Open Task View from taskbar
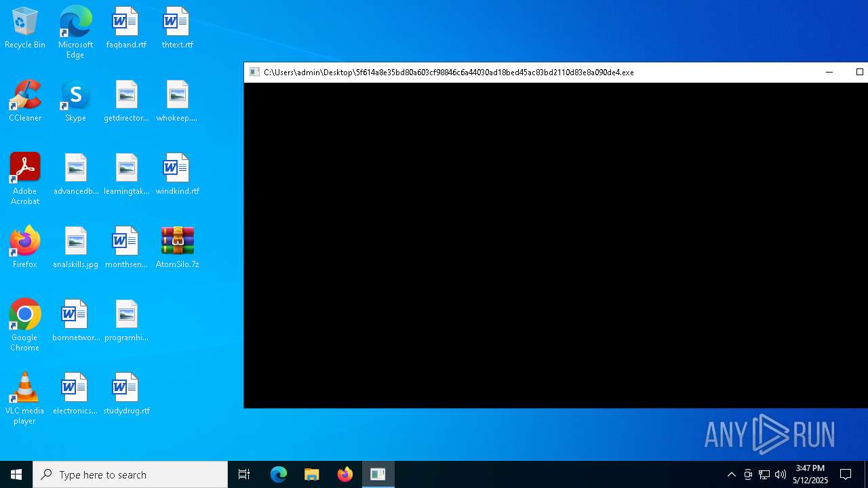868x488 pixels. click(x=244, y=474)
